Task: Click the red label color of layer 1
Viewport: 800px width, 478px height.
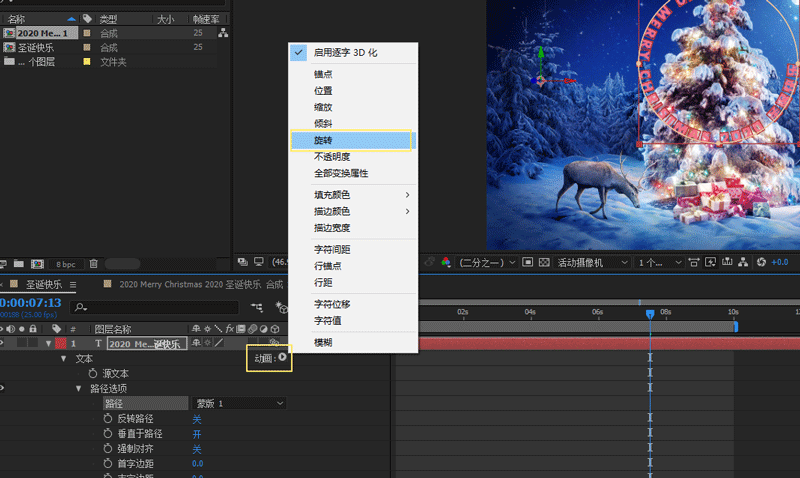Action: coord(61,343)
